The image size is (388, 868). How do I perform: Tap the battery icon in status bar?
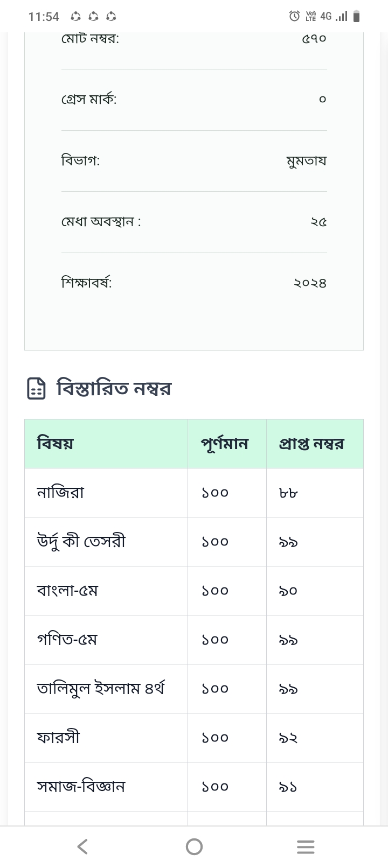coord(356,17)
